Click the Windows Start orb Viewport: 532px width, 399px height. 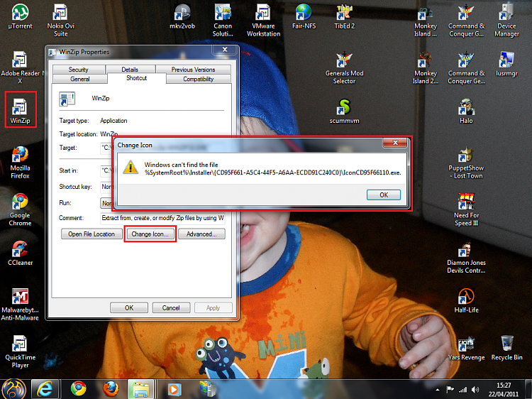(14, 390)
